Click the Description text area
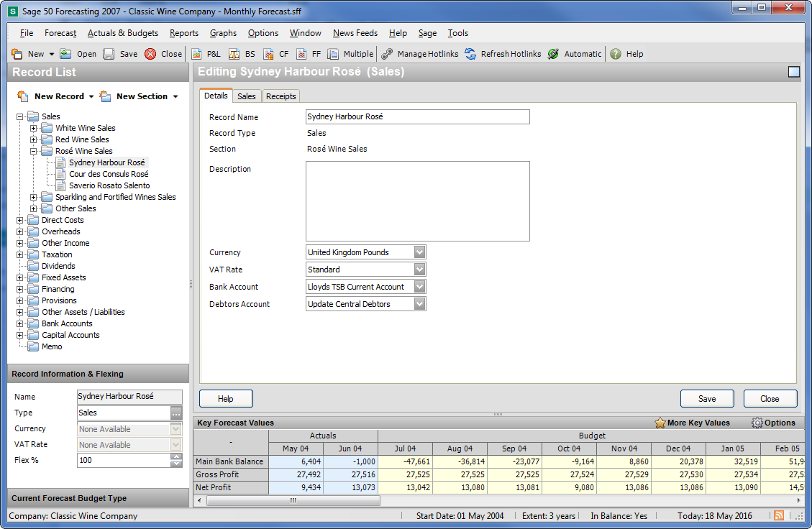This screenshot has height=529, width=812. 417,201
